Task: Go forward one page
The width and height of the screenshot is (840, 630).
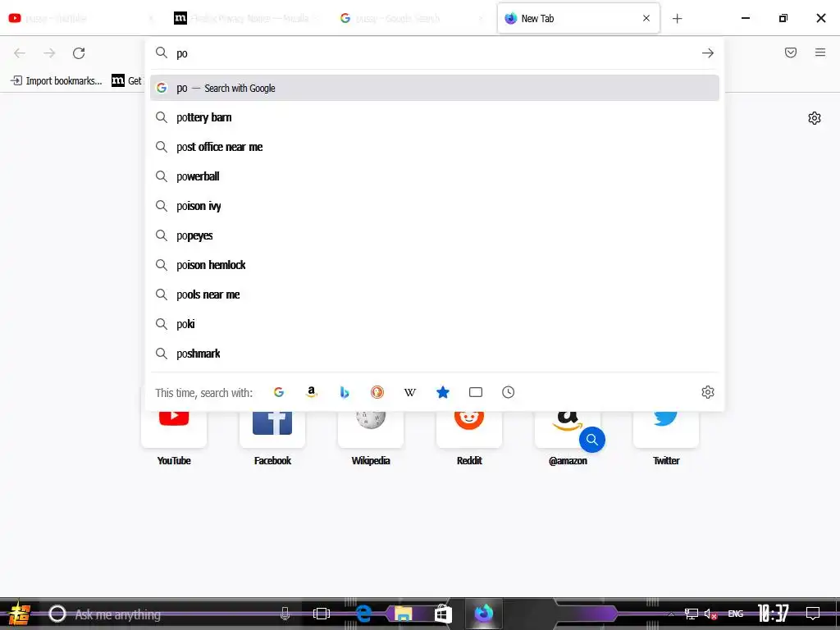Action: tap(49, 53)
